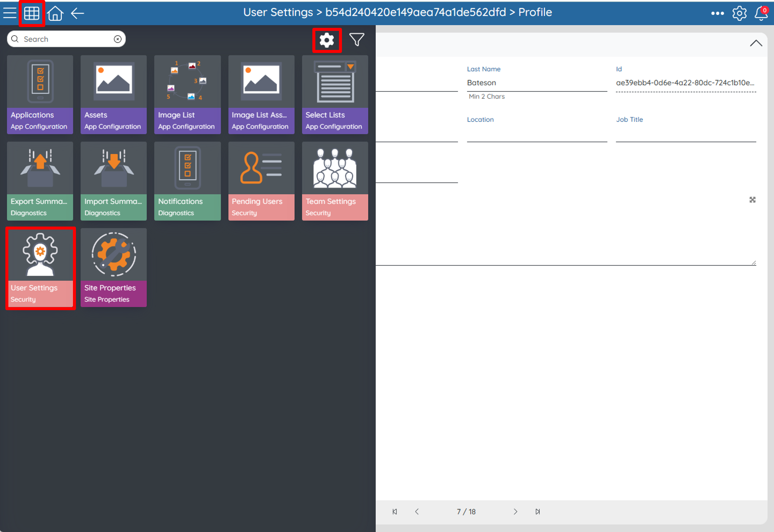The height and width of the screenshot is (532, 774).
Task: Click the back arrow in header
Action: click(x=77, y=13)
